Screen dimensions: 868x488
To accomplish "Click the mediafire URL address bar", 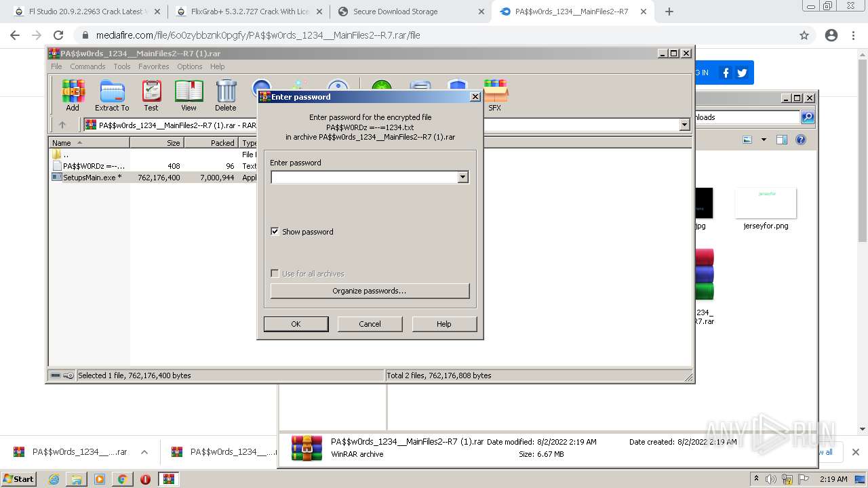I will pos(434,35).
